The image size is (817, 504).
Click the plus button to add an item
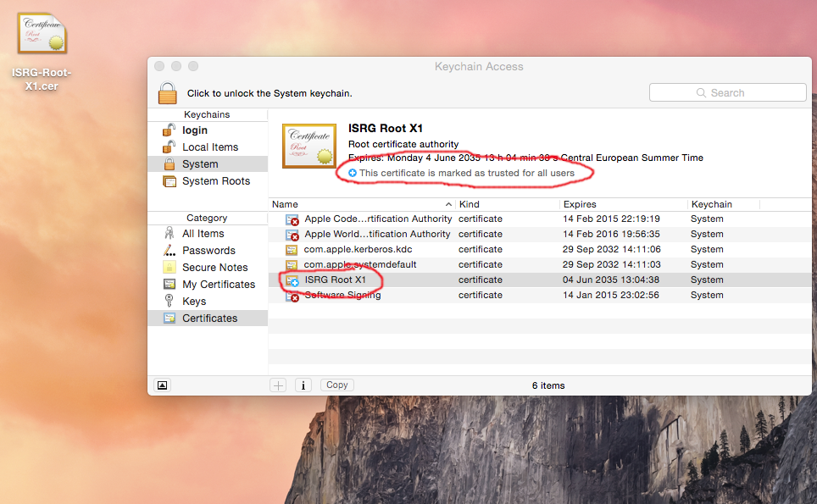coord(278,385)
